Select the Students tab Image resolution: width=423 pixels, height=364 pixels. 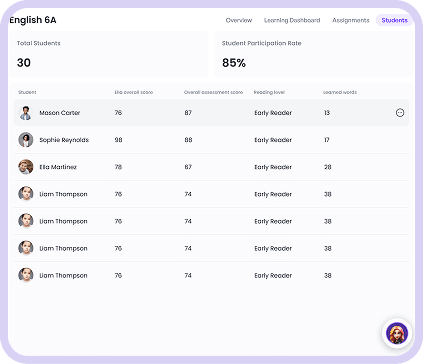(x=394, y=20)
